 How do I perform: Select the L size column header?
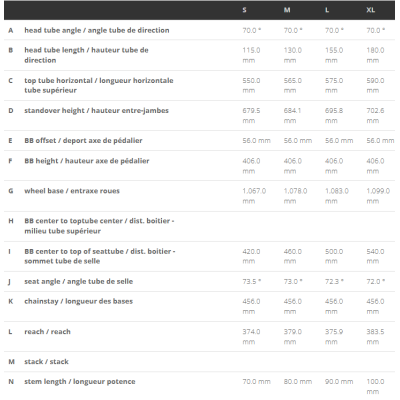[327, 10]
